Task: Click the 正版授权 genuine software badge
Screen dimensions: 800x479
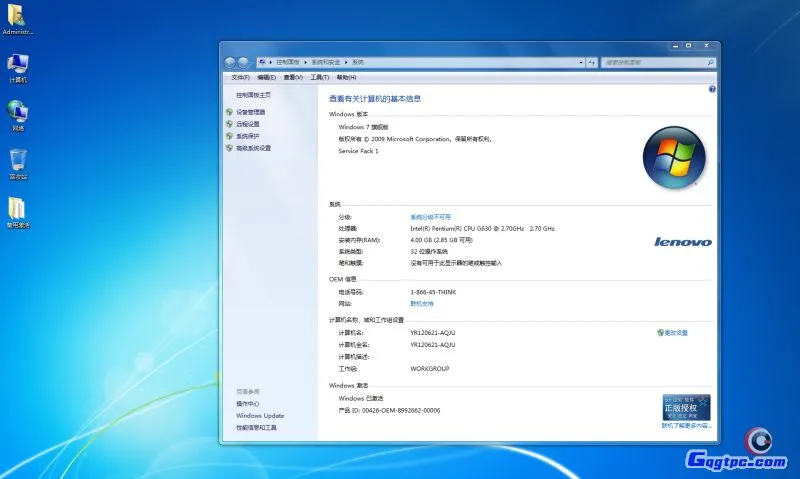Action: pos(686,407)
